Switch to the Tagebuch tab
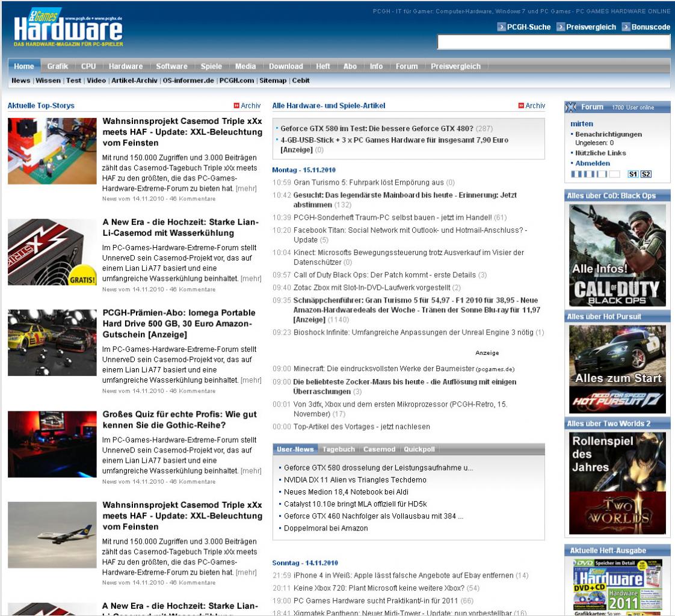675x616 pixels. tap(339, 449)
